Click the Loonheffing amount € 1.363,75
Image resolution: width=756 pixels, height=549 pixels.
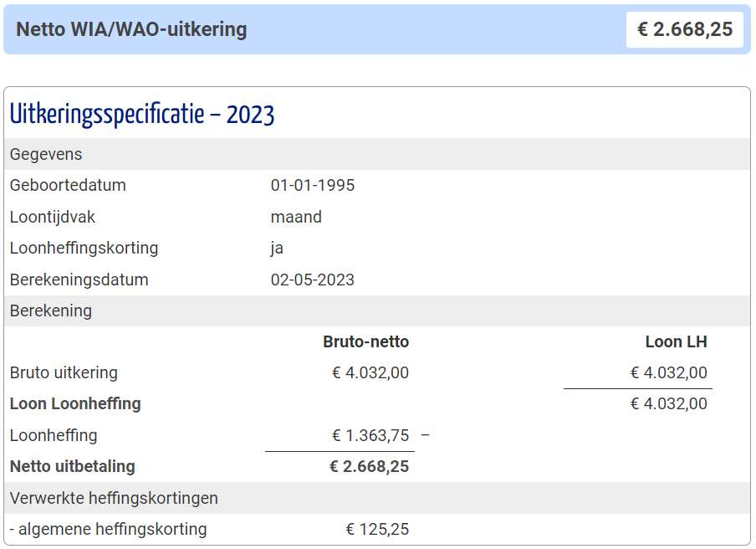tap(370, 436)
